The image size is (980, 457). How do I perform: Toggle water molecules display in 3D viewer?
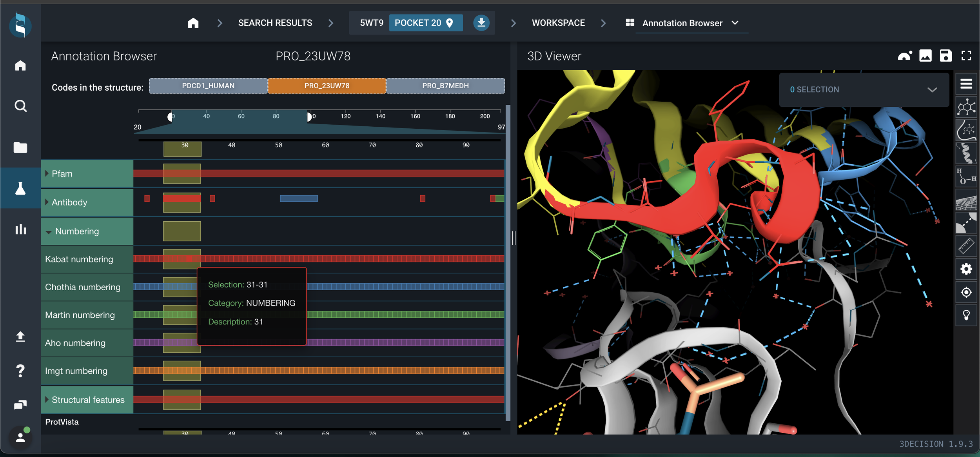pos(966,176)
